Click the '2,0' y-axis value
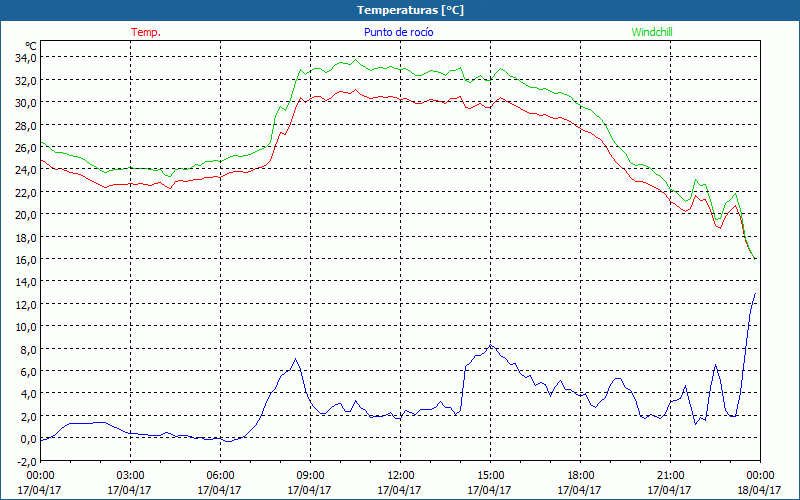 pos(28,416)
